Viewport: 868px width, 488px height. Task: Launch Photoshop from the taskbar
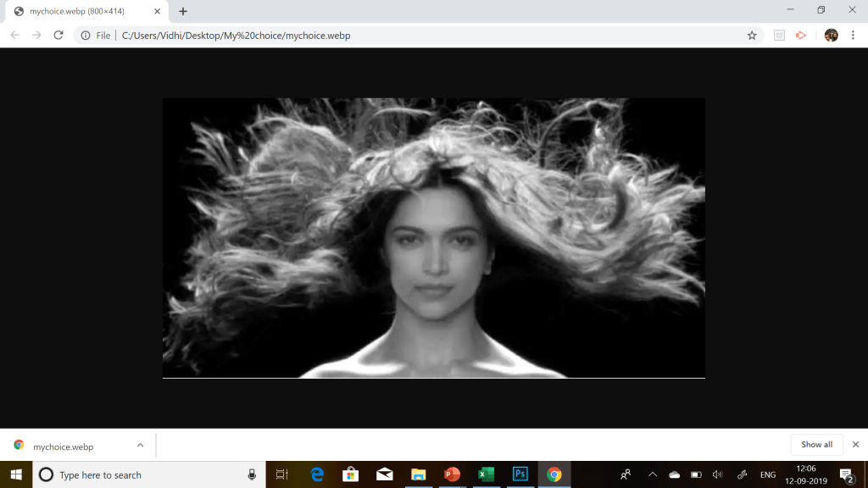coord(520,474)
